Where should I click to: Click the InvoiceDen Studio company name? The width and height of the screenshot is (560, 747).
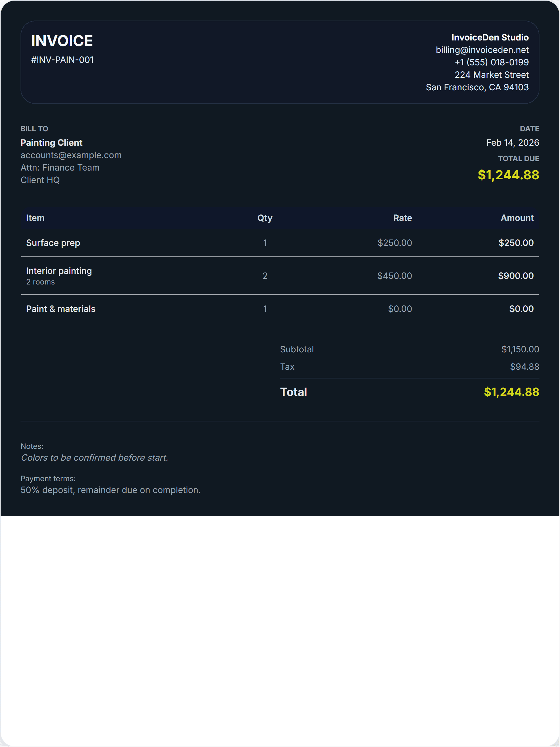point(490,37)
